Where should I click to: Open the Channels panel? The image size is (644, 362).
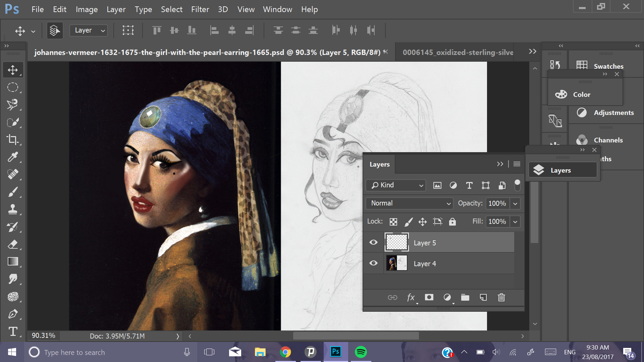pyautogui.click(x=600, y=140)
